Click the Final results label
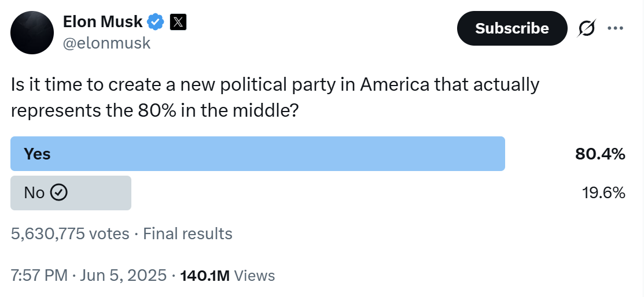The image size is (644, 297). click(187, 234)
